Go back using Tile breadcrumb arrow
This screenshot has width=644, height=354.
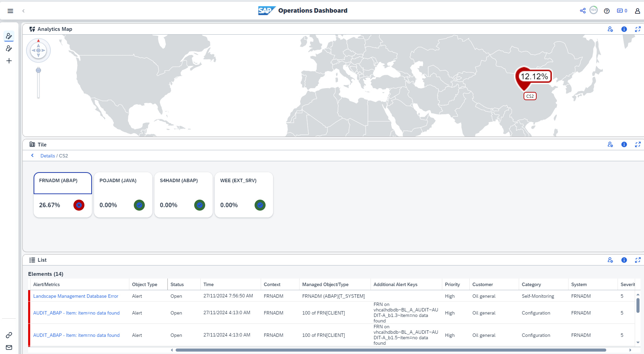click(x=33, y=155)
